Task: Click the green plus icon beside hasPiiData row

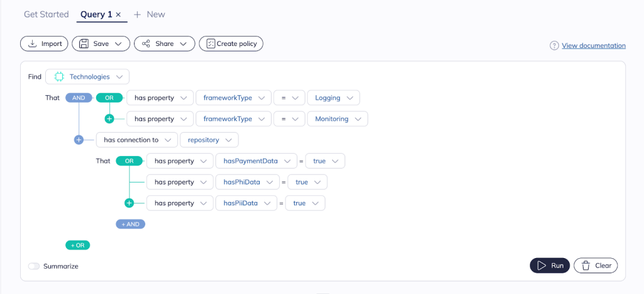Action: (x=129, y=203)
